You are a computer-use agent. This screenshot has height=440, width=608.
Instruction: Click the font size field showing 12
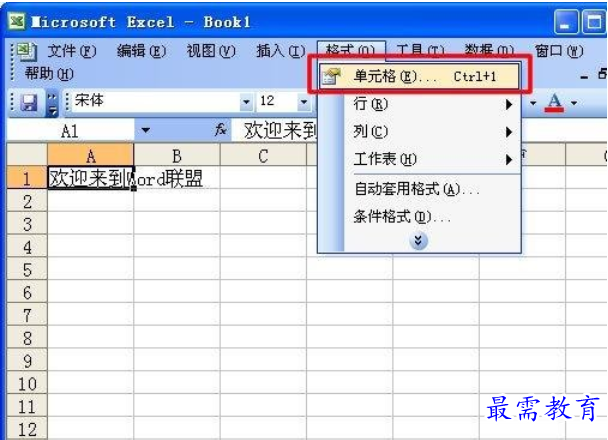(277, 102)
